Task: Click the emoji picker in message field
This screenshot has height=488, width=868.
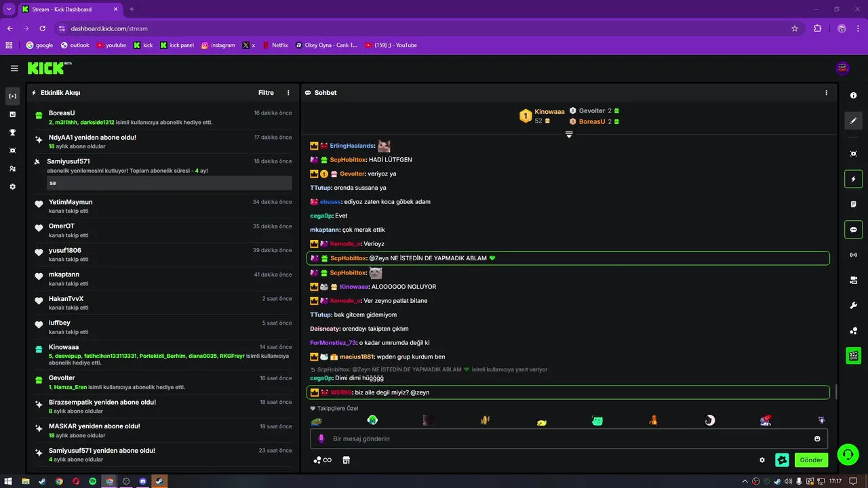Action: pos(817,439)
